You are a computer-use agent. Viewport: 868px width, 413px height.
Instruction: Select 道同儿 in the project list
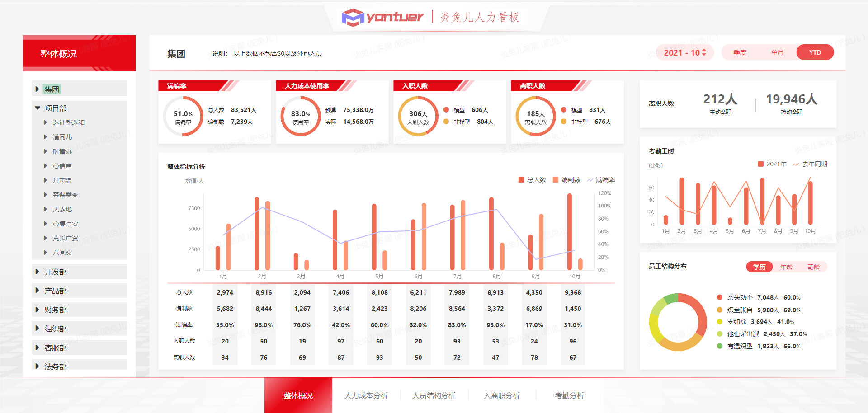62,137
